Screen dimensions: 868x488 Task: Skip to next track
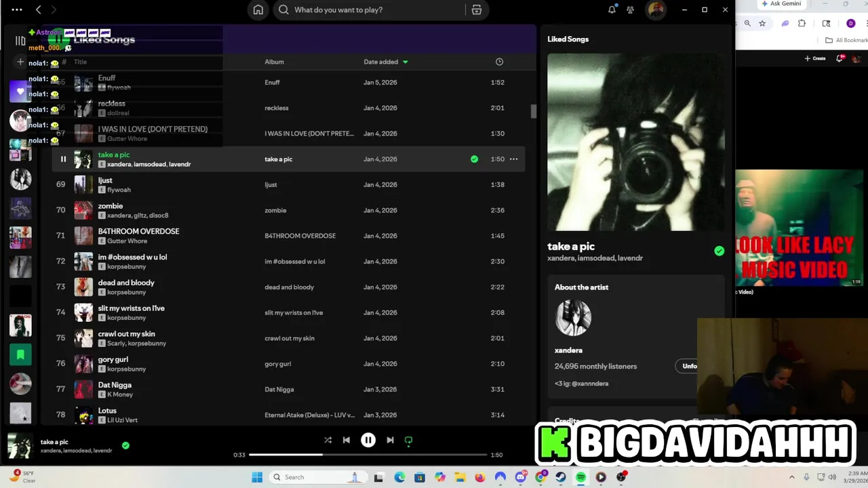(390, 440)
